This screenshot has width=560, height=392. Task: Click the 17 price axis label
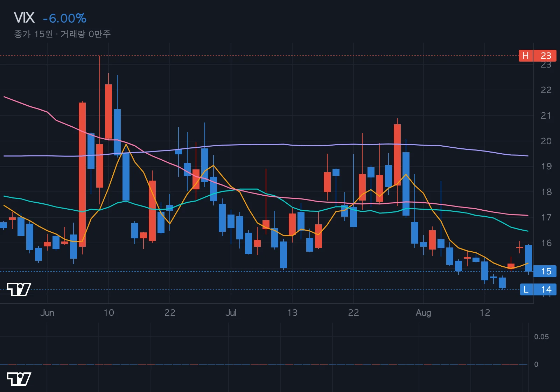(546, 217)
